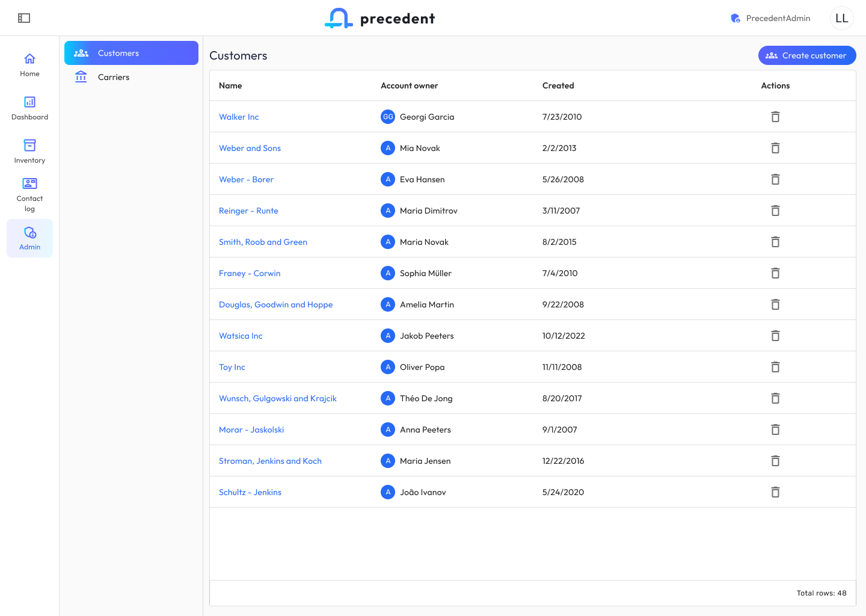
Task: Click trash icon for Weber and Sons
Action: [775, 148]
